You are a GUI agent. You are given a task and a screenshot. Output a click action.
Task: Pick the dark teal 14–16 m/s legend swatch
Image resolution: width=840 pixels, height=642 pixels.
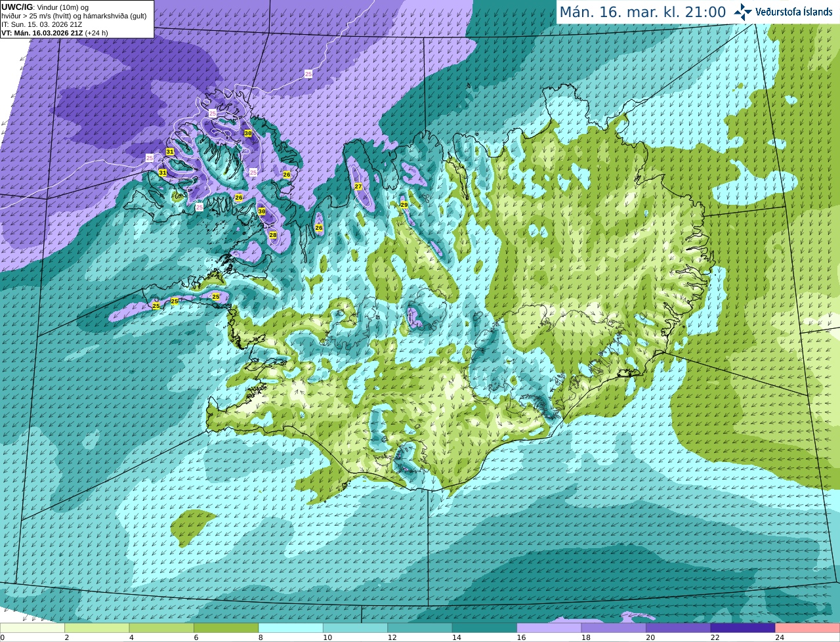[x=484, y=628]
